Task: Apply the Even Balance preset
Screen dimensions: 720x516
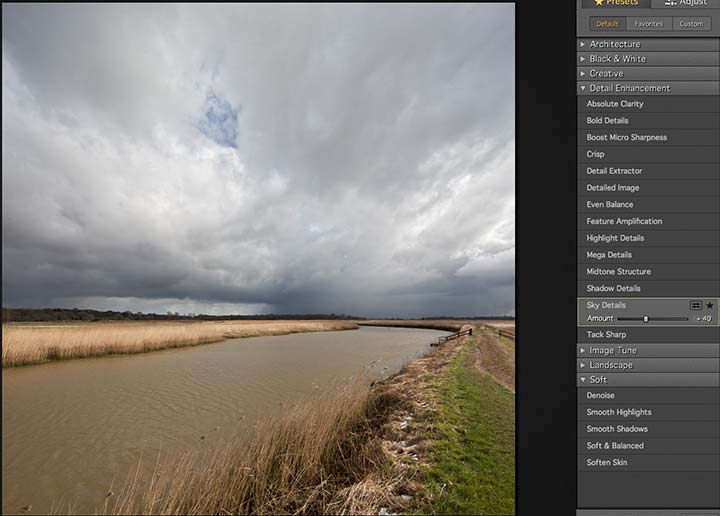Action: [648, 204]
